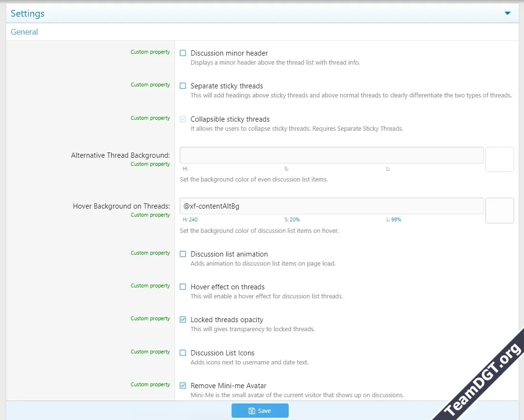The height and width of the screenshot is (420, 524).
Task: Click saturation value 20% under Hover Background
Action: click(x=294, y=220)
